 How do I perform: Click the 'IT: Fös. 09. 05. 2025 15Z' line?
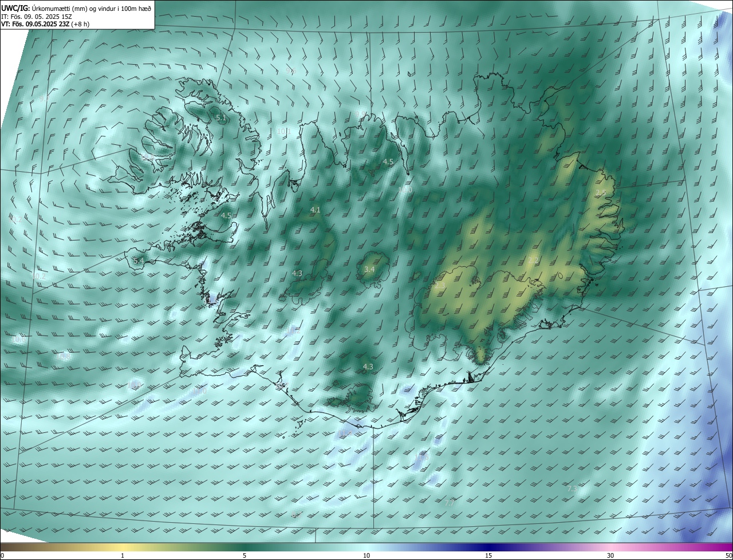[36, 17]
